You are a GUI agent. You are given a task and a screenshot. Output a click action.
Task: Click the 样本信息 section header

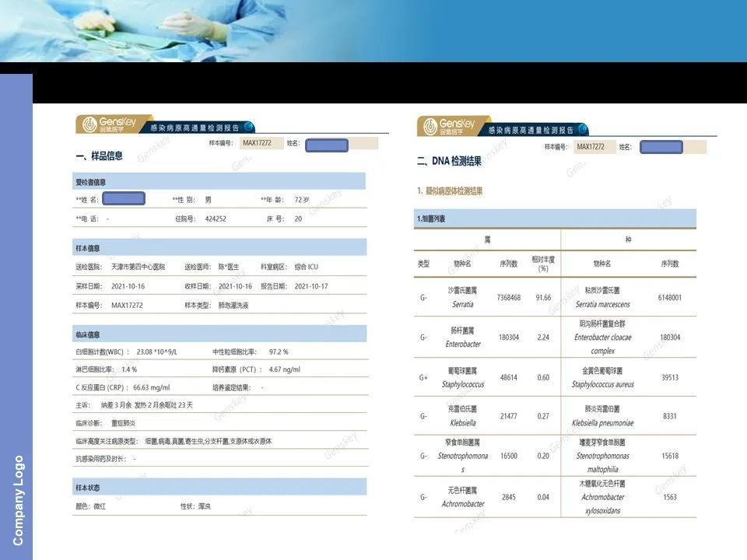click(219, 247)
